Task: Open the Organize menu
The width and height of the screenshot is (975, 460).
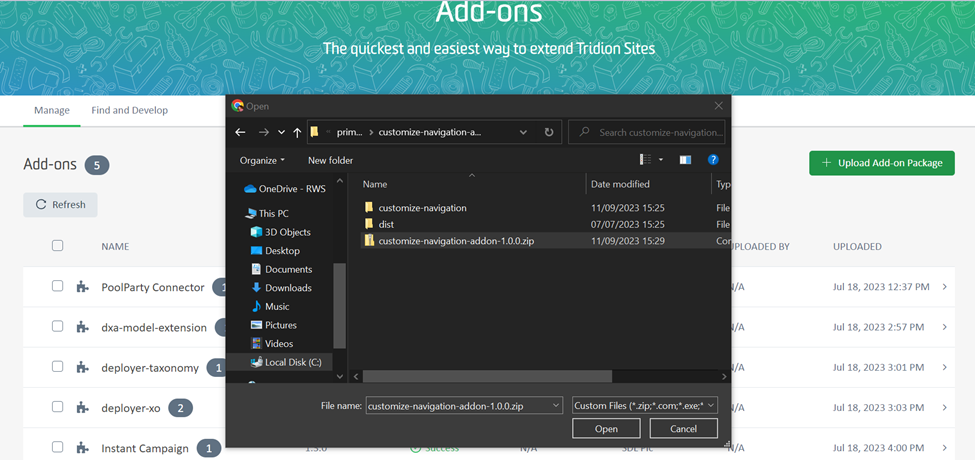Action: pyautogui.click(x=262, y=160)
